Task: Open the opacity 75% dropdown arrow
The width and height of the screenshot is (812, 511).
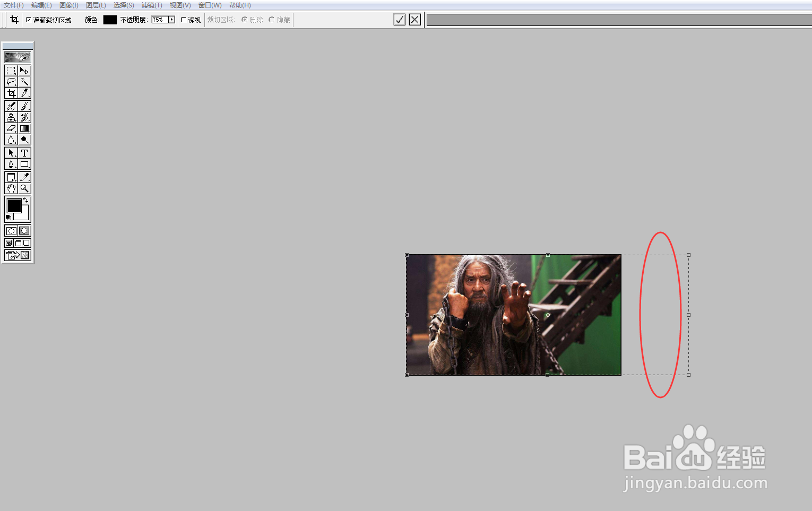Action: tap(171, 20)
